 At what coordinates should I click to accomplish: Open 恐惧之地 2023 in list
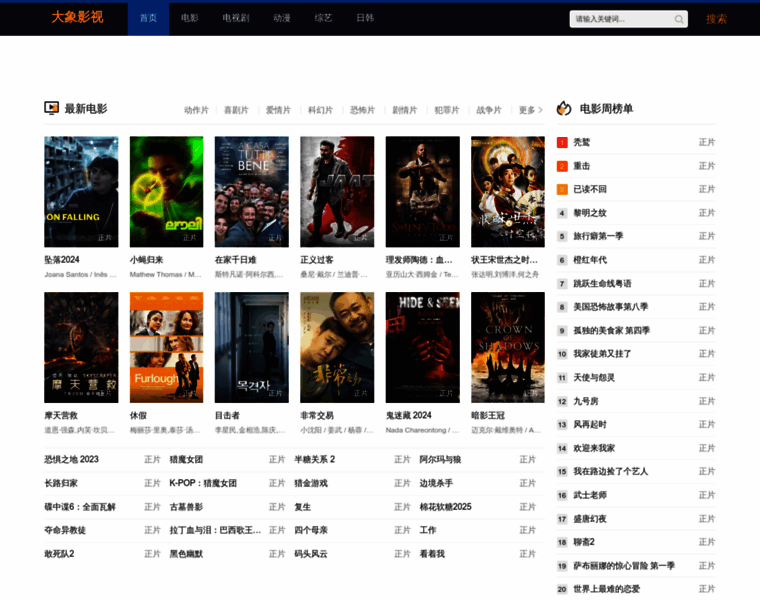pyautogui.click(x=71, y=459)
